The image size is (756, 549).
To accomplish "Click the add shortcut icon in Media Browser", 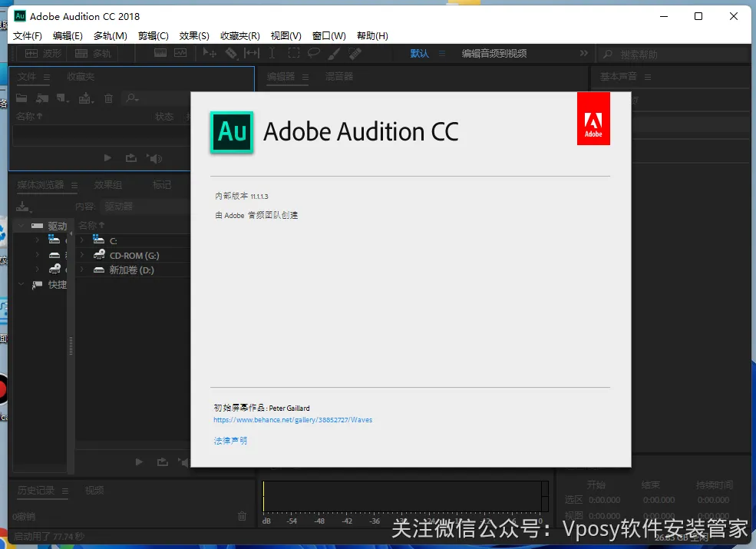I will click(23, 207).
